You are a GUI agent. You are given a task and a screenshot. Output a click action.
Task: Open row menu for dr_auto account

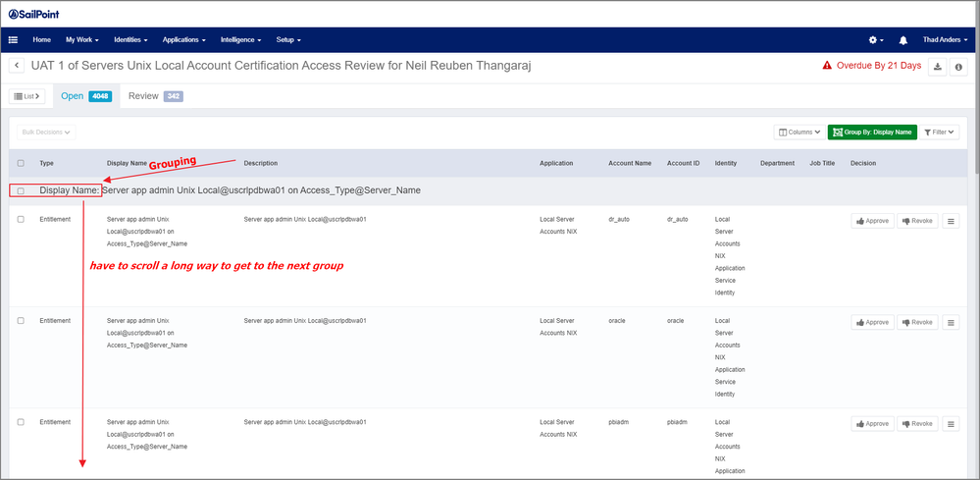950,221
